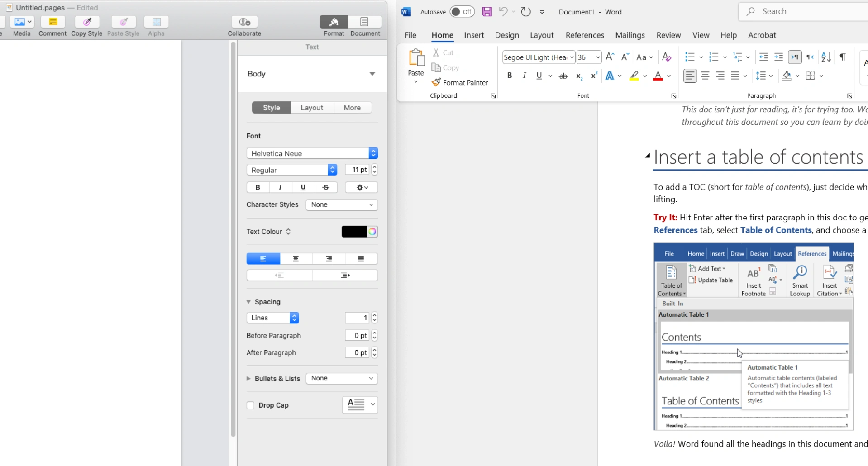The image size is (868, 466).
Task: Toggle the paragraph marks (¶) icon in Word
Action: (842, 57)
